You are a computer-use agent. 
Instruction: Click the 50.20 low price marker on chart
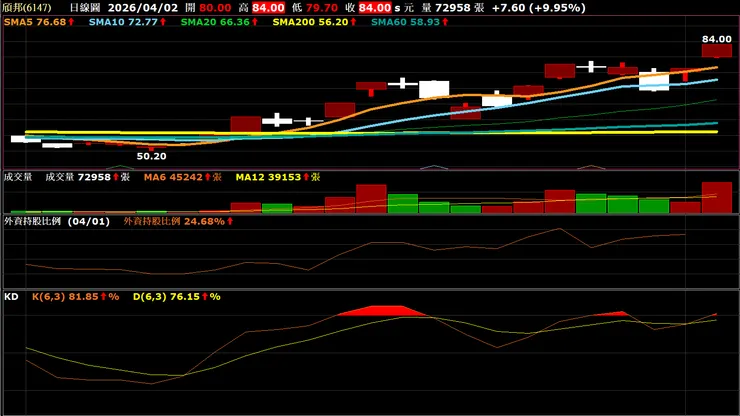coord(151,156)
